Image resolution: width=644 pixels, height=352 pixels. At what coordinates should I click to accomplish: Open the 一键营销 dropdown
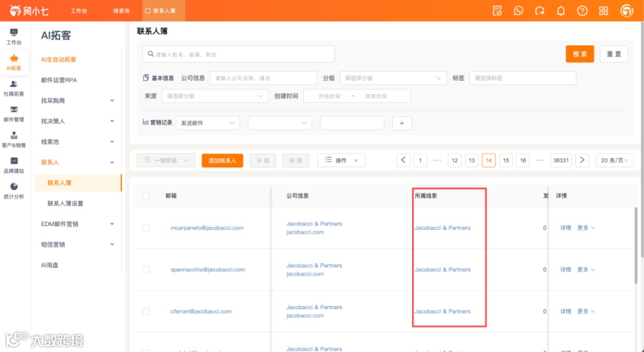coord(166,160)
